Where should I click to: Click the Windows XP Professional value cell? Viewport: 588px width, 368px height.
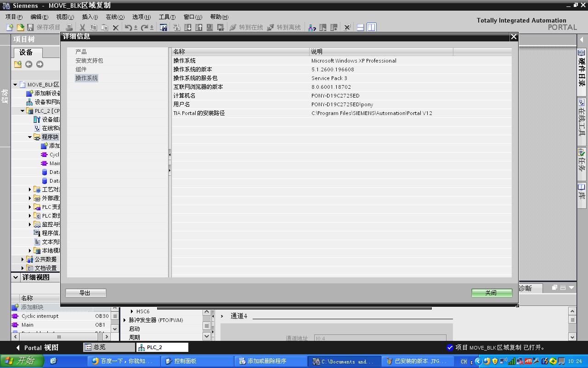click(354, 61)
